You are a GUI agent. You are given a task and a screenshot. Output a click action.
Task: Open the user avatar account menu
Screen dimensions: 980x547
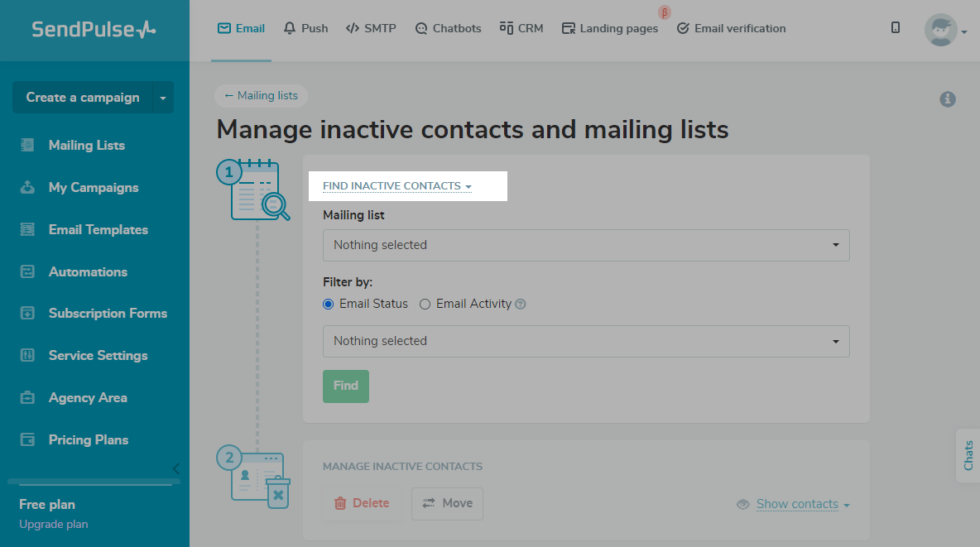click(x=944, y=31)
